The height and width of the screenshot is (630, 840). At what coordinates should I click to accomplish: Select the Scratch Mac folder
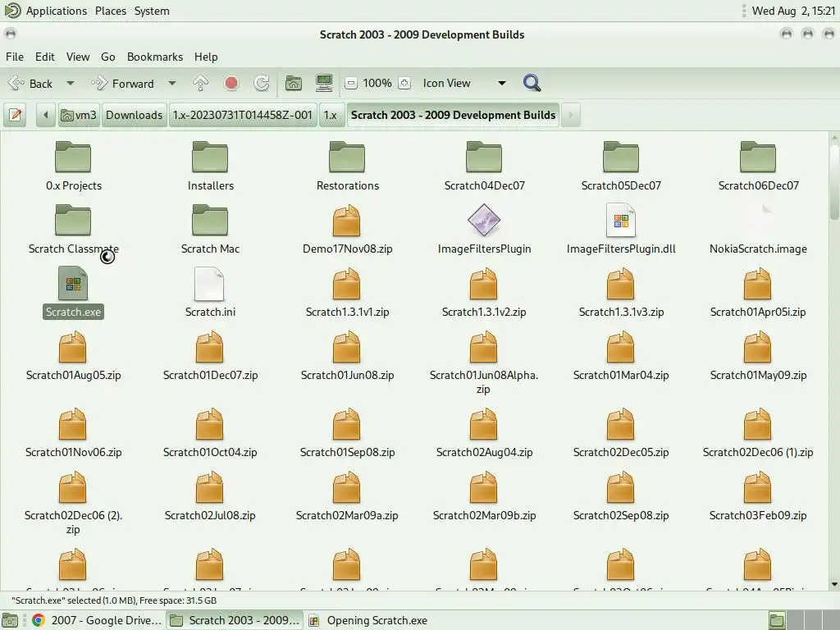pos(210,230)
